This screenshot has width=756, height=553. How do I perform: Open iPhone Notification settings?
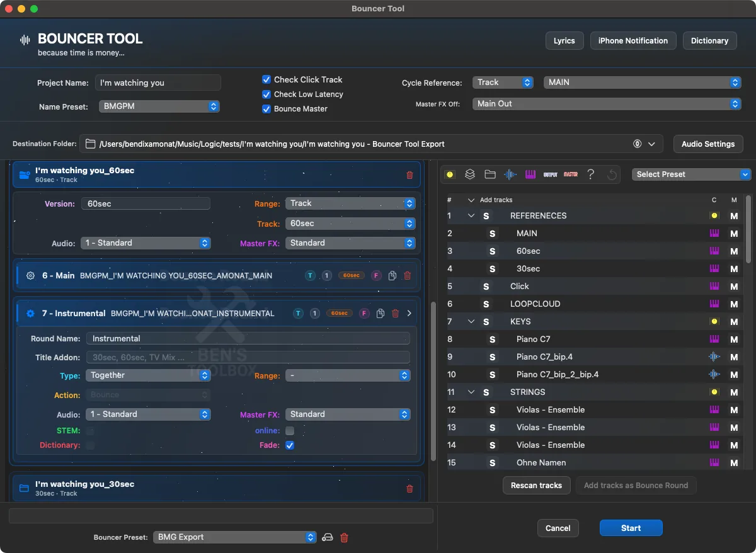[633, 40]
